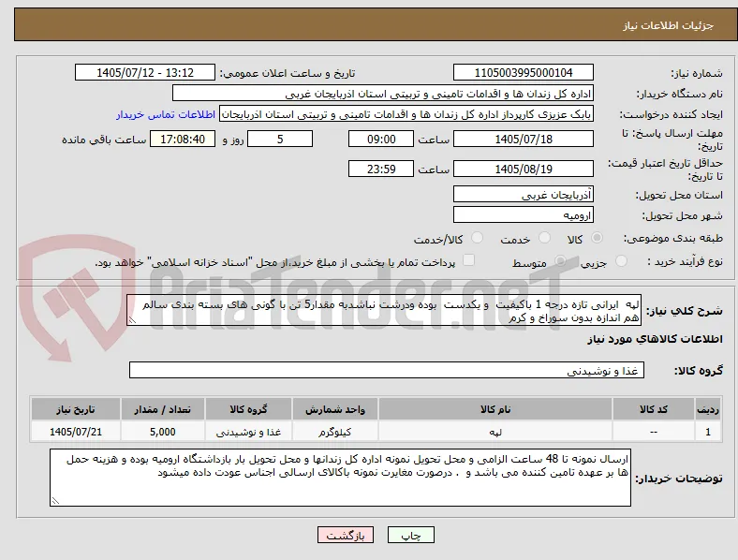Click the غذا و نوشیدنی table cell
Image resolution: width=738 pixels, height=560 pixels.
click(248, 431)
